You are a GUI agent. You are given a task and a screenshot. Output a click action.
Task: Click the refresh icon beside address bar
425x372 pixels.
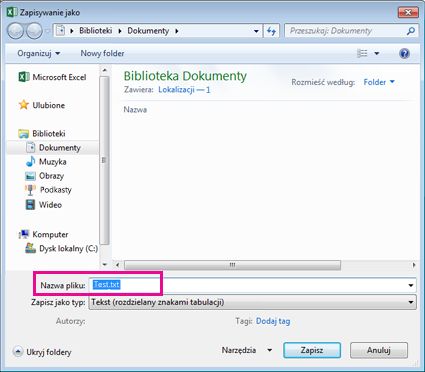(x=271, y=31)
